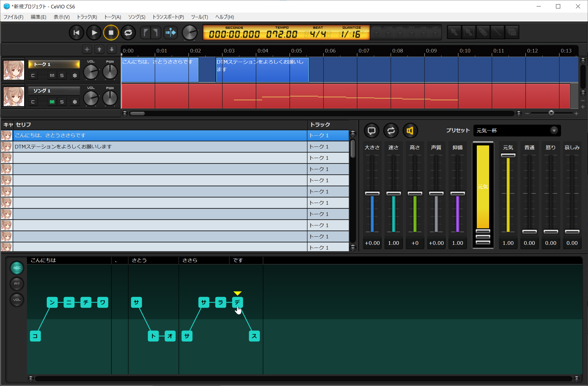Move track up with arrow icon
Image resolution: width=588 pixels, height=386 pixels.
99,50
